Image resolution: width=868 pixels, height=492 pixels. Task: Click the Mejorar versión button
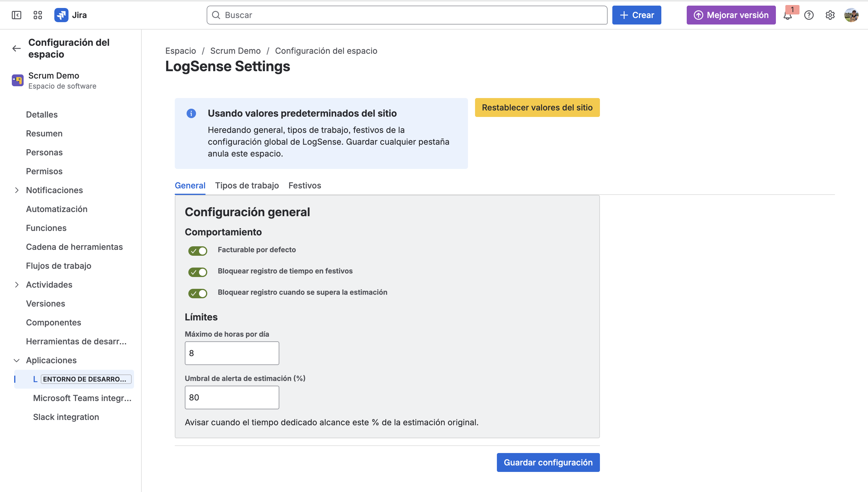pos(731,15)
